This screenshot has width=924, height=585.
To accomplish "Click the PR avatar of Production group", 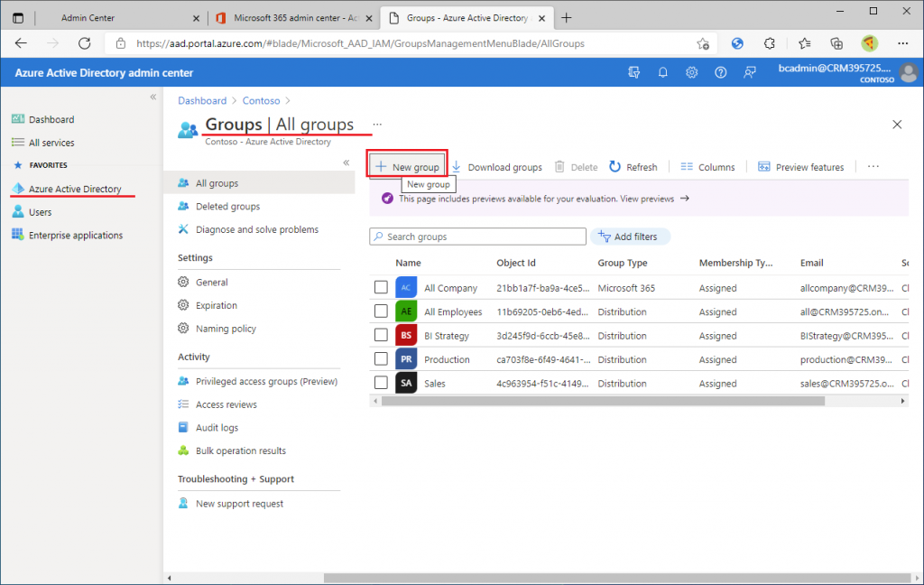I will (x=406, y=359).
